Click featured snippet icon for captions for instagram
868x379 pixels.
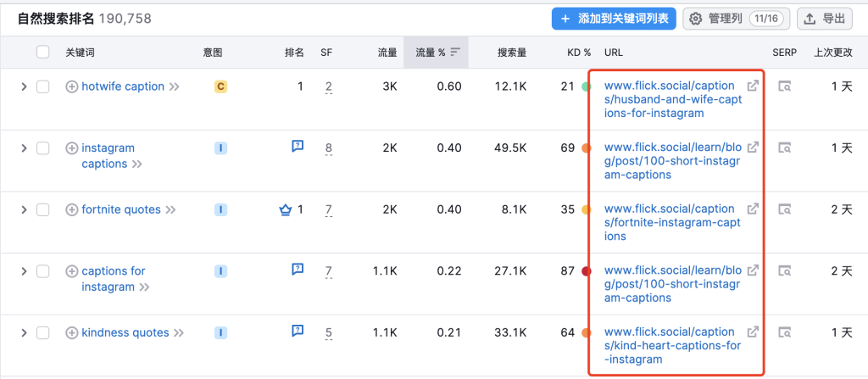[x=298, y=270]
